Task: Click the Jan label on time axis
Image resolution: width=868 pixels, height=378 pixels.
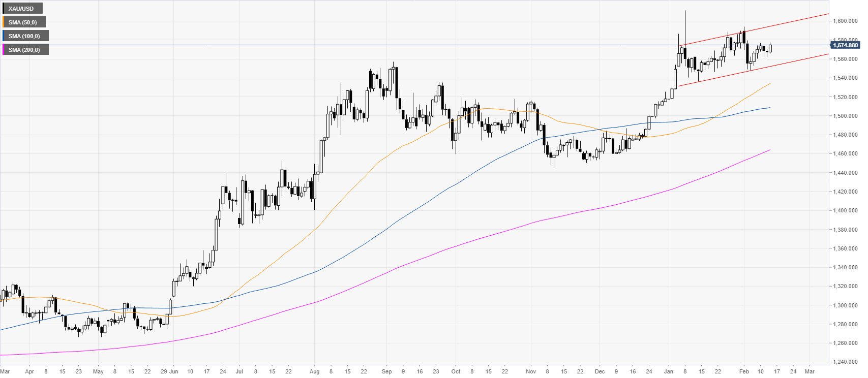Action: [x=669, y=371]
